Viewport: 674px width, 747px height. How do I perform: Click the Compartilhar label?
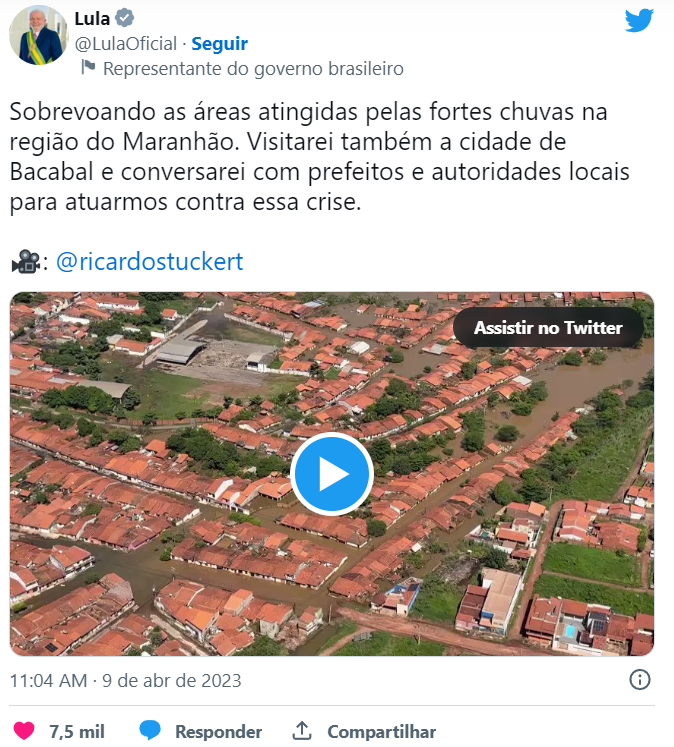click(382, 731)
